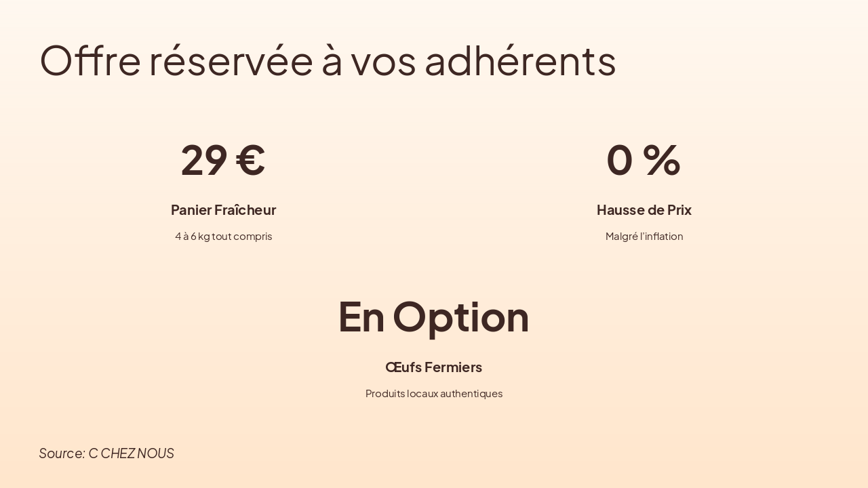
Task: Click the word "Offre" in the title
Action: 90,60
